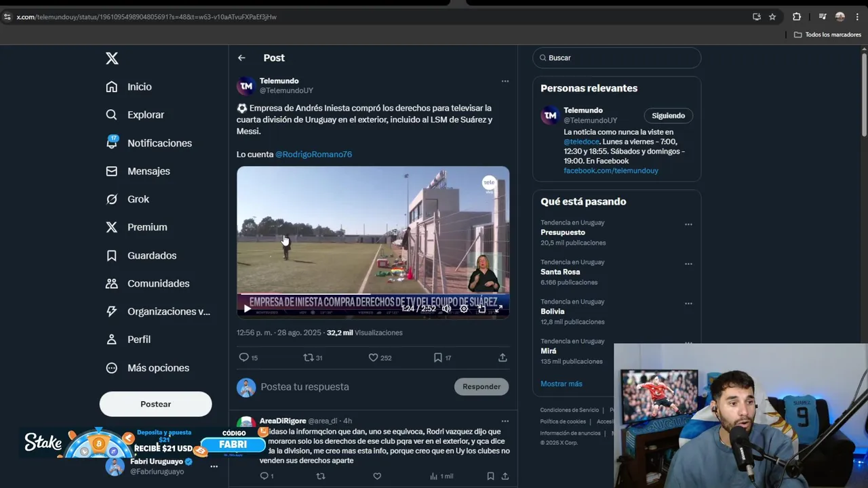Like the AreaDiRigore comment
Viewport: 868px width, 488px height.
click(x=377, y=476)
